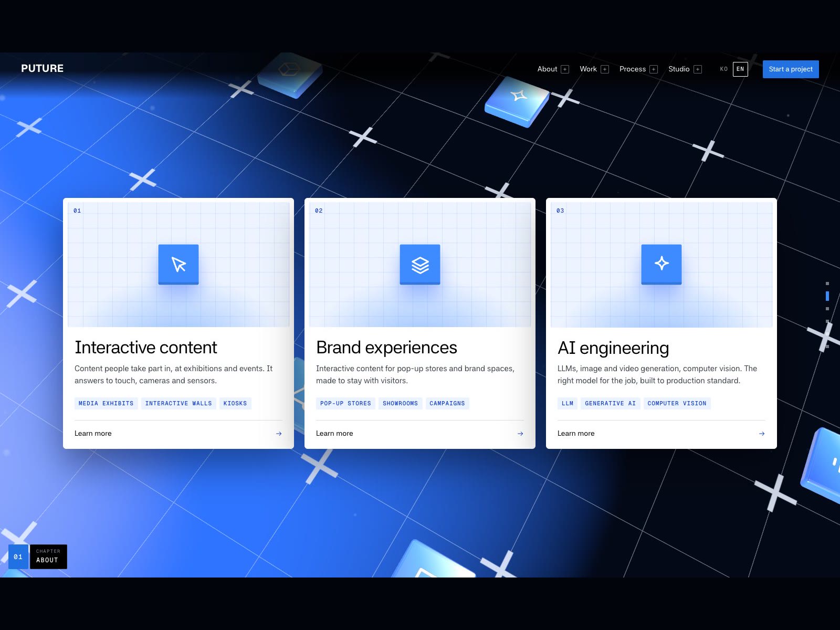840x630 pixels.
Task: Click the INTERACTIVE WALLS tag
Action: coord(178,403)
